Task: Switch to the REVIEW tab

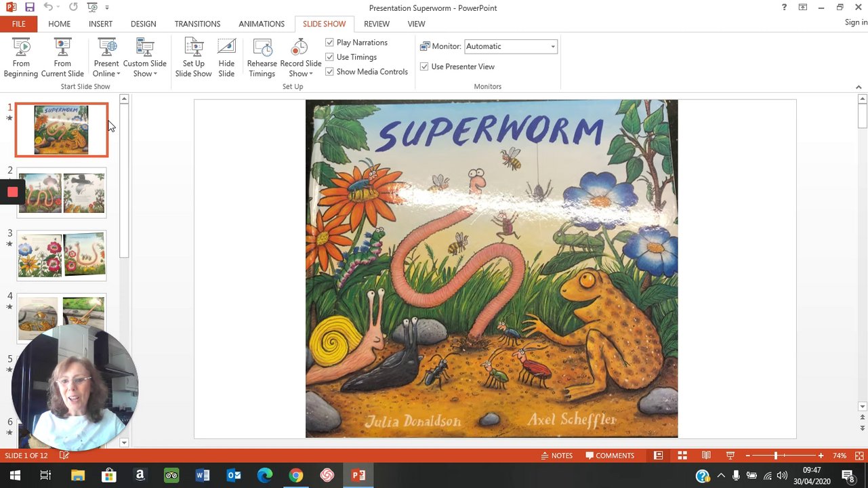Action: (377, 24)
